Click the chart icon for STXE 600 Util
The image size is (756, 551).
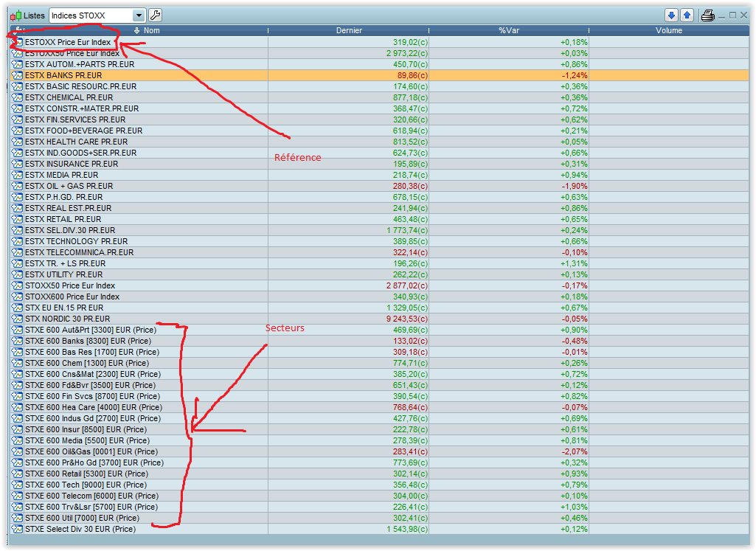(x=18, y=518)
